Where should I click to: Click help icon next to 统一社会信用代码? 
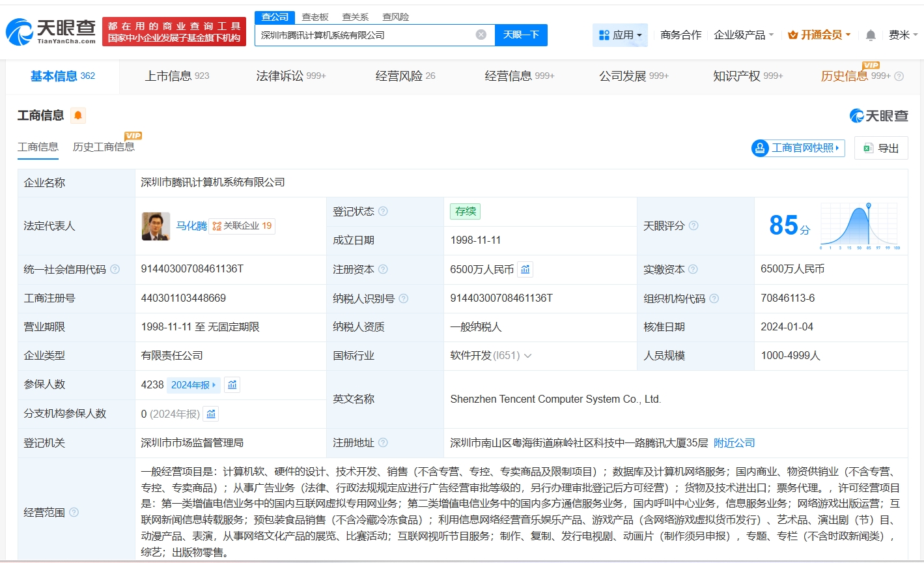click(115, 269)
